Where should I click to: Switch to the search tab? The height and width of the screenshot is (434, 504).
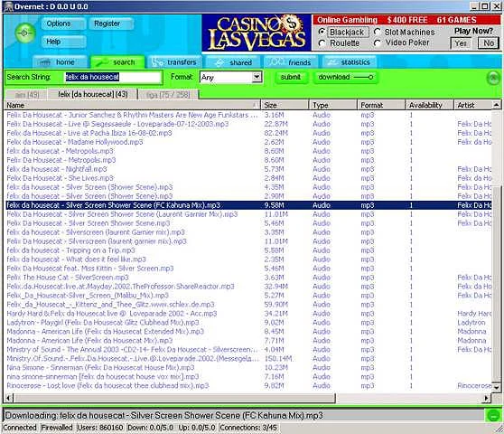click(117, 62)
